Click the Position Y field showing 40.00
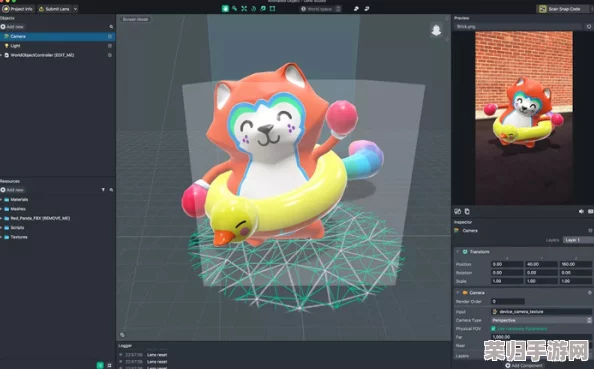This screenshot has height=369, width=594. pos(541,264)
